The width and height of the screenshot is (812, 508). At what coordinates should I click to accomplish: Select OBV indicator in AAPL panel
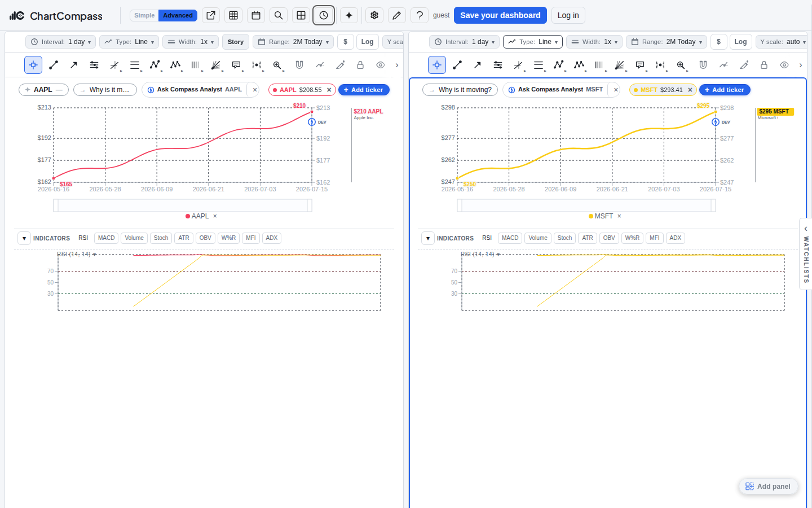(x=205, y=238)
